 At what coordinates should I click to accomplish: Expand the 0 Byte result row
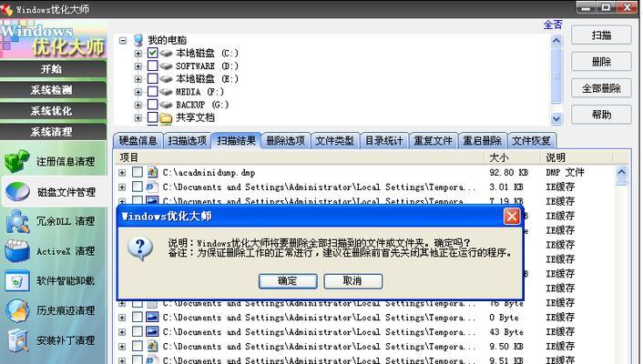tap(122, 318)
